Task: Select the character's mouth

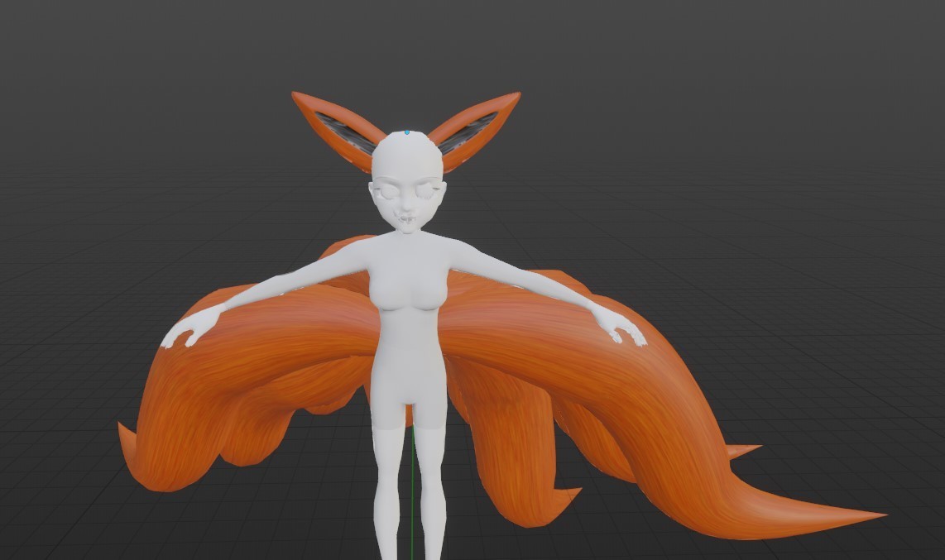Action: coord(408,219)
